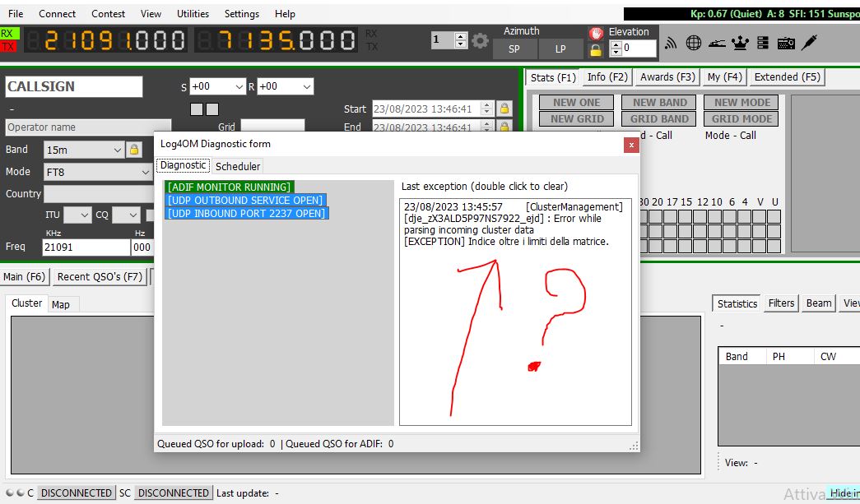
Task: Open the Extended (F5) tab
Action: click(x=787, y=77)
